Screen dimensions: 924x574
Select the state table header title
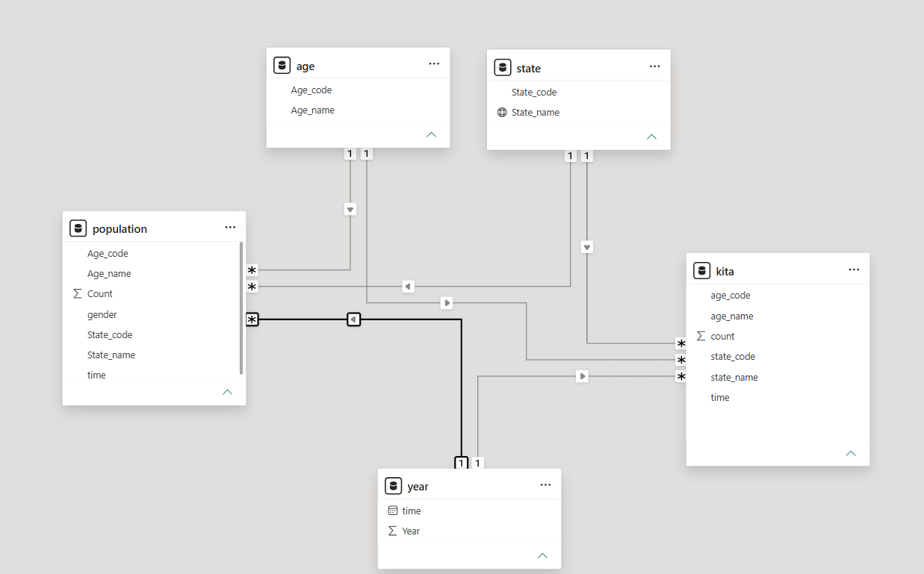[x=528, y=69]
